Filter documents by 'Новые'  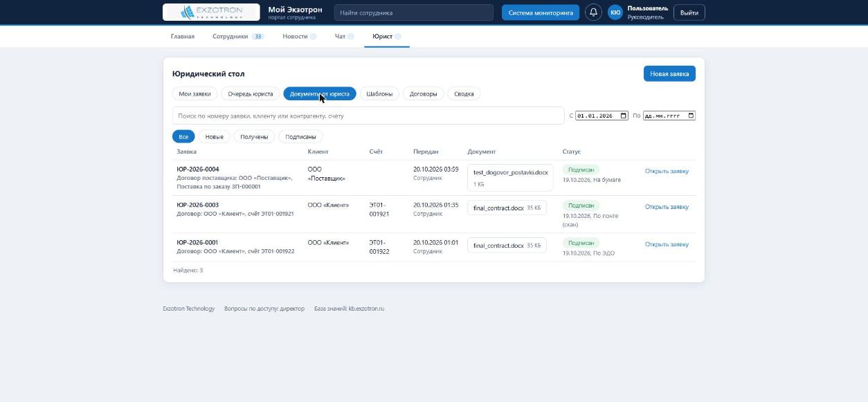click(x=215, y=136)
